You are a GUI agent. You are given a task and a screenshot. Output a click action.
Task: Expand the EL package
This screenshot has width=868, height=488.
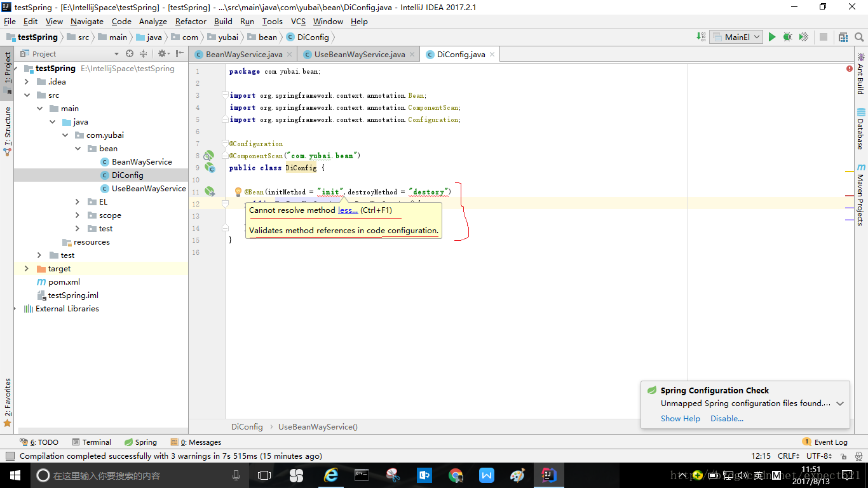pyautogui.click(x=78, y=201)
